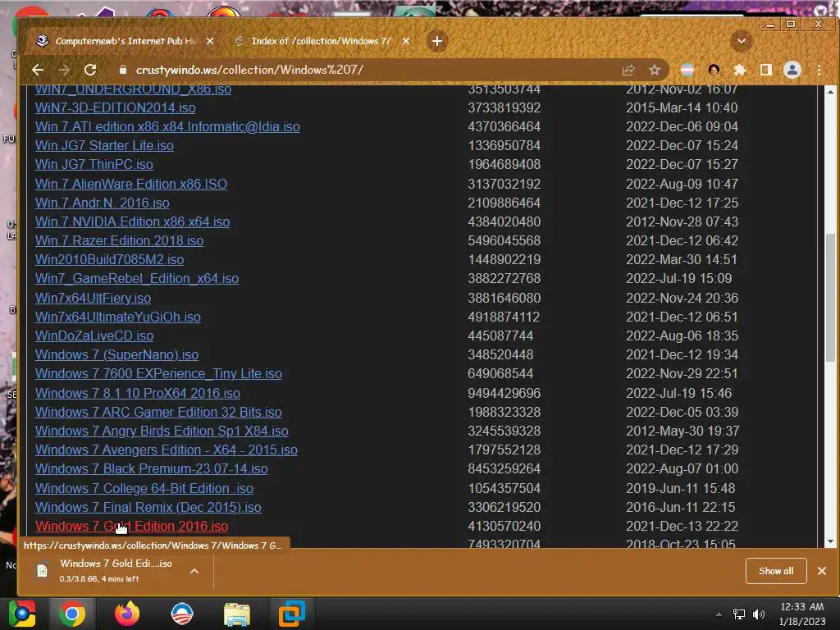This screenshot has width=840, height=630.
Task: Bookmark this page with the star
Action: pos(654,71)
